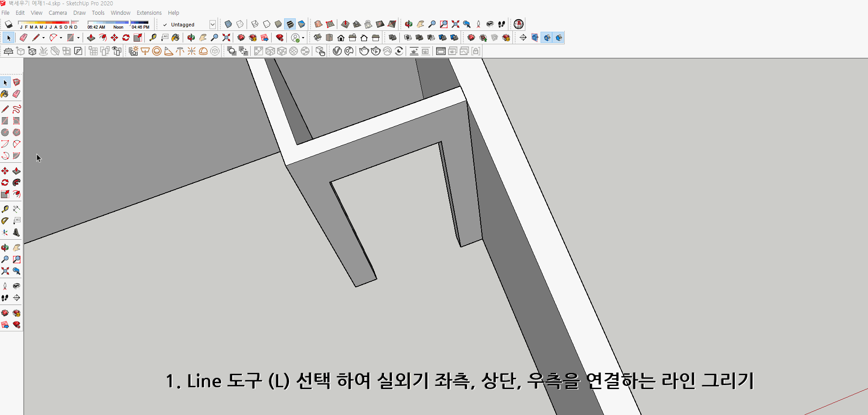Select the Paint Bucket tool
868x415 pixels.
(x=6, y=94)
